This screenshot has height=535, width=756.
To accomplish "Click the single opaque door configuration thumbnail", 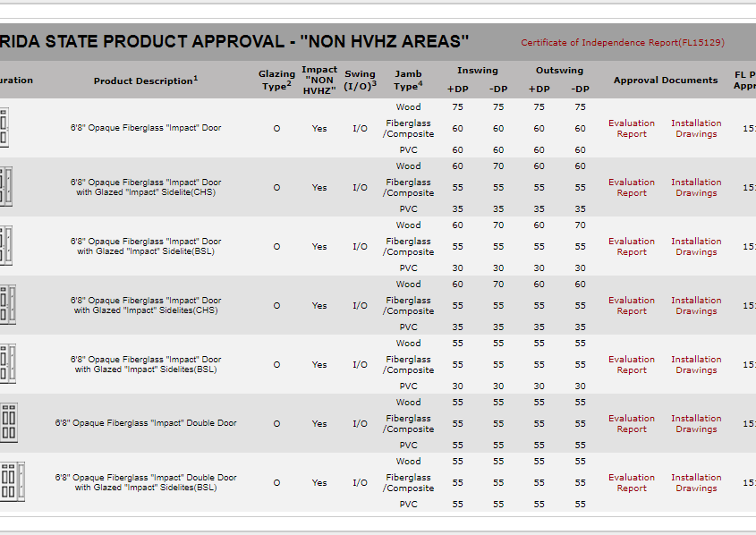I will click(4, 128).
